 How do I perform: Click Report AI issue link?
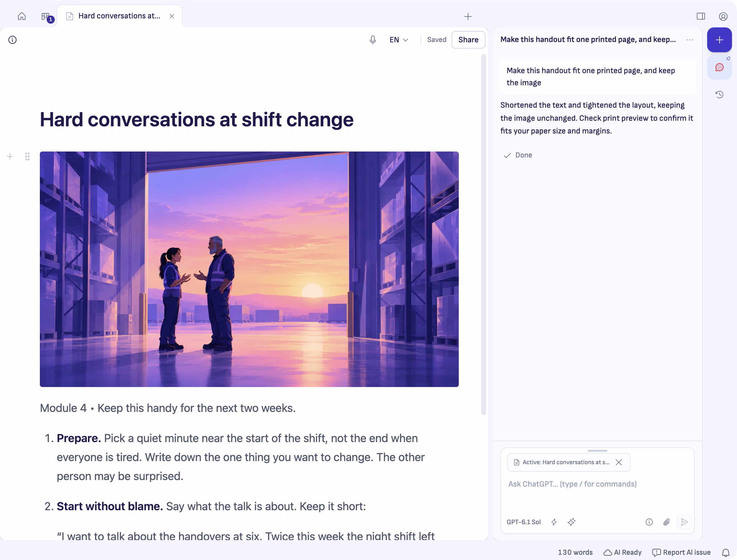tap(681, 552)
